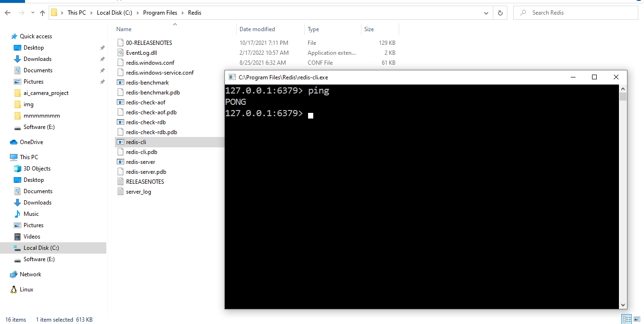The width and height of the screenshot is (644, 324).
Task: Select redis-check-aof application icon
Action: pos(120,102)
